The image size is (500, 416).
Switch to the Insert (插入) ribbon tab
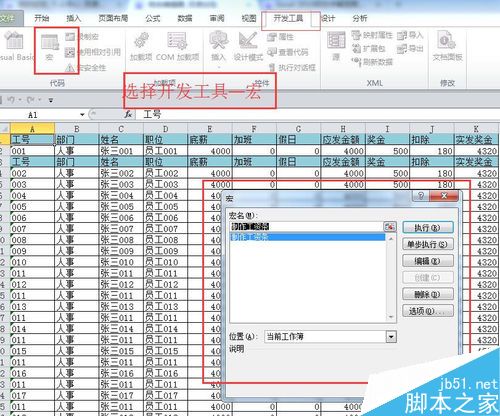pyautogui.click(x=73, y=18)
